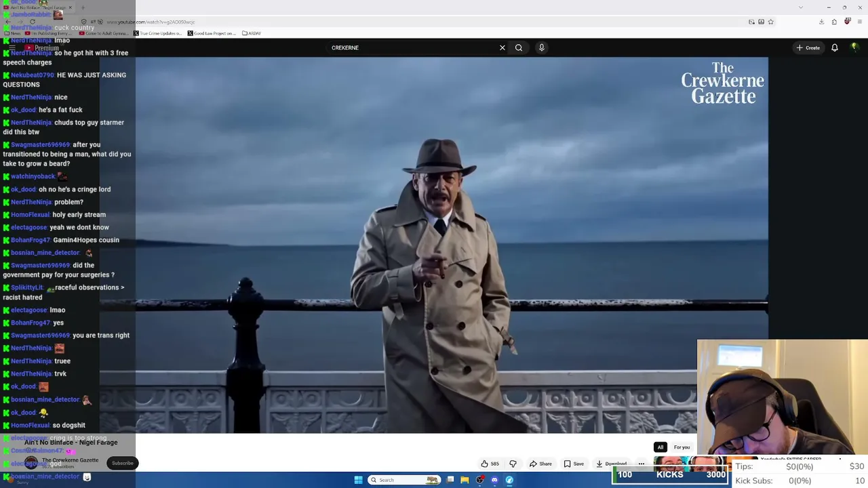Open the Windows Start menu

pos(358,480)
